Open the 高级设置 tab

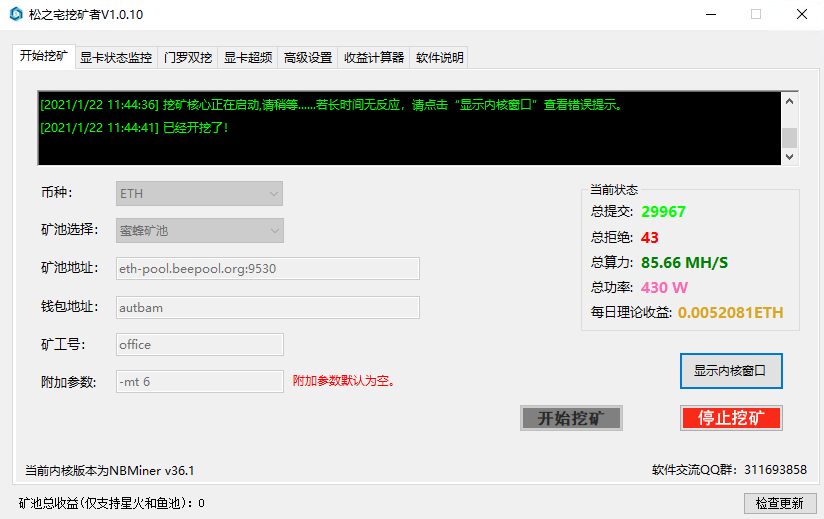coord(308,57)
